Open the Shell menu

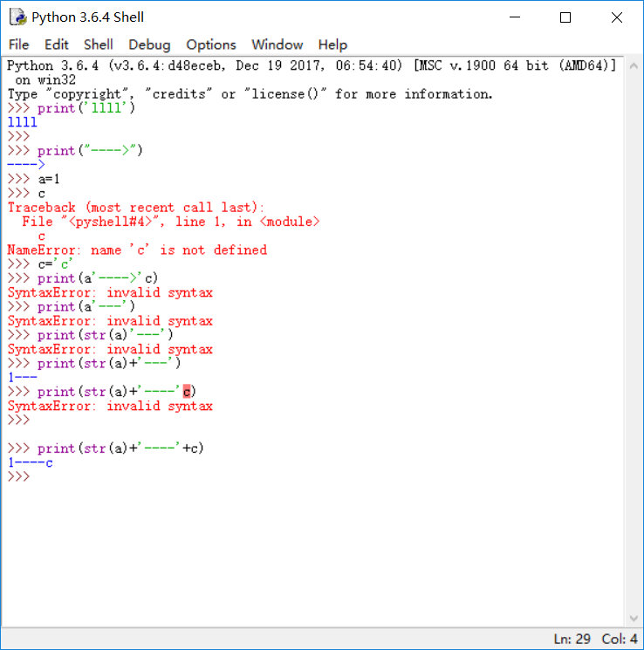[x=99, y=44]
